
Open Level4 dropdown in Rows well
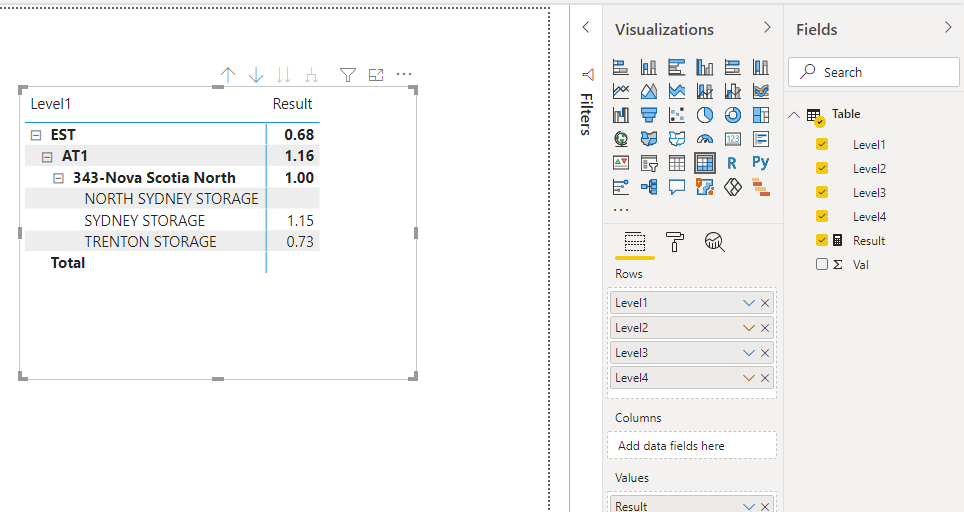(x=748, y=378)
